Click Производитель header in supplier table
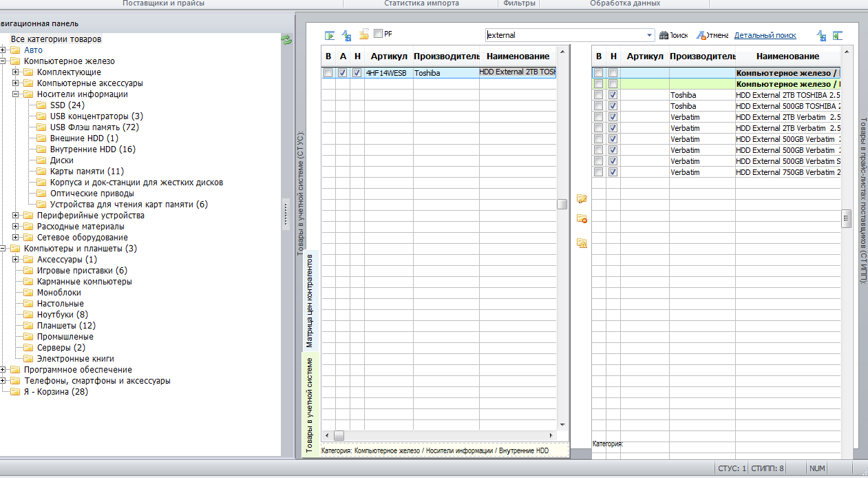868x478 pixels. [702, 56]
